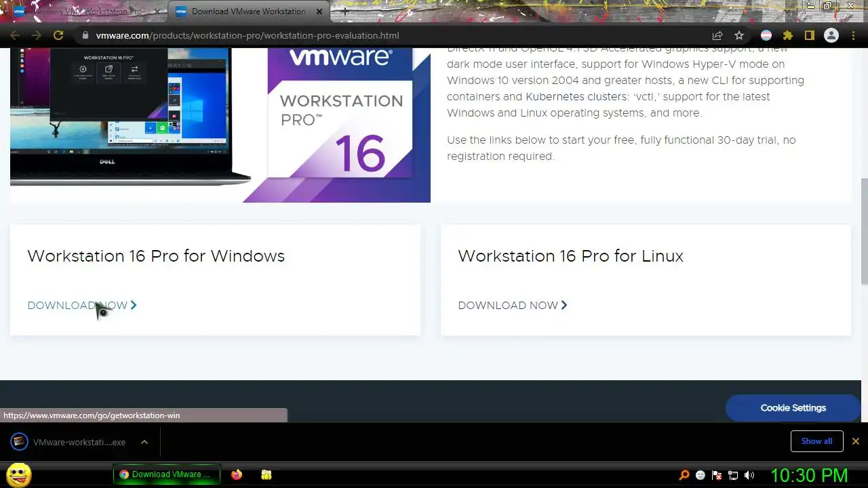The width and height of the screenshot is (868, 488).
Task: Show all downloads
Action: (x=816, y=441)
